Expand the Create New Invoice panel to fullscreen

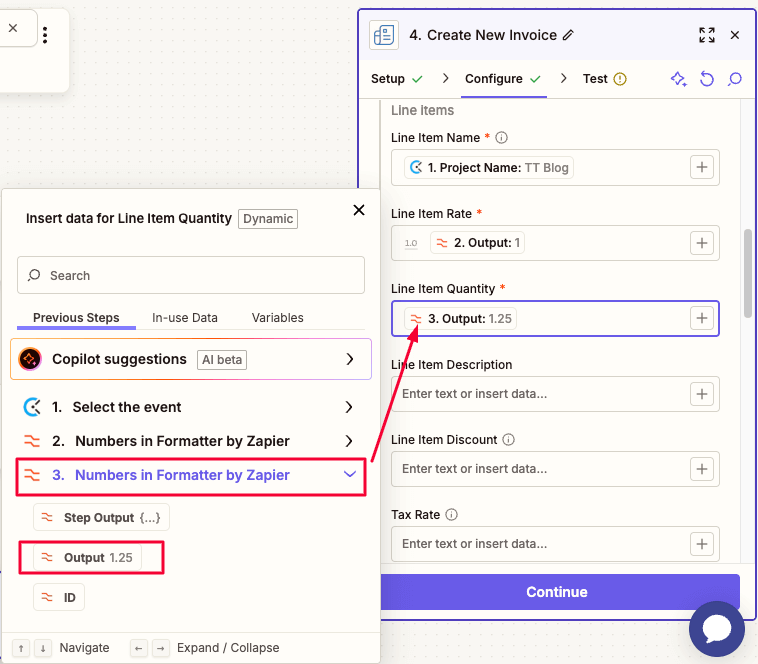[x=707, y=35]
